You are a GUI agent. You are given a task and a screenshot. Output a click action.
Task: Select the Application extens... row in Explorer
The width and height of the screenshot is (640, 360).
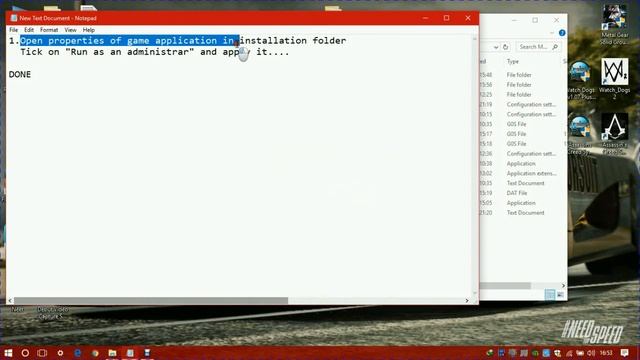(531, 173)
